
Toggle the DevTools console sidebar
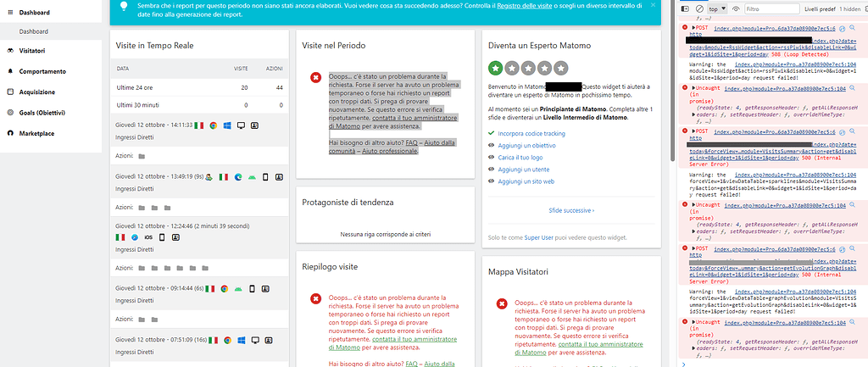pos(685,8)
